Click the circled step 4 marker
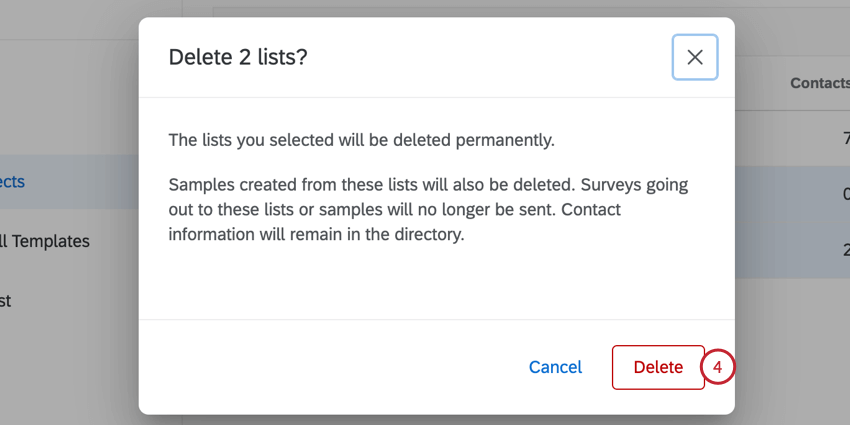Image resolution: width=850 pixels, height=425 pixels. tap(718, 367)
